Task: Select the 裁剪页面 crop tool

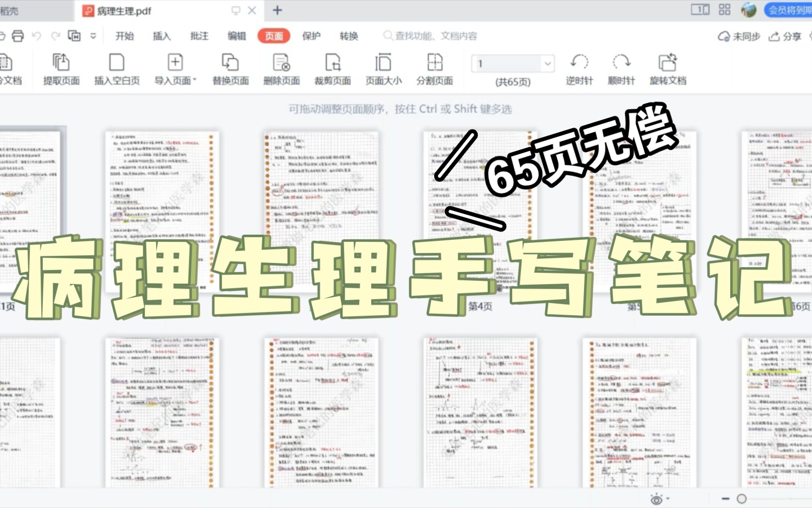Action: (333, 70)
